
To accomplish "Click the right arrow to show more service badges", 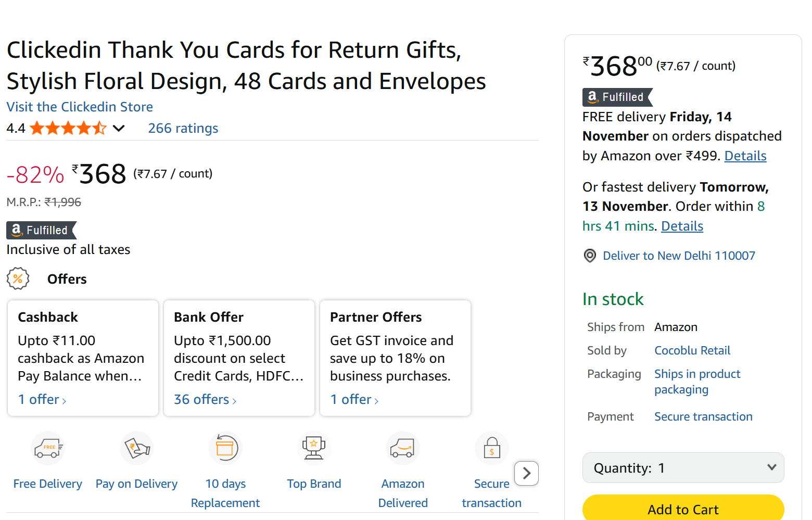I will pyautogui.click(x=526, y=473).
